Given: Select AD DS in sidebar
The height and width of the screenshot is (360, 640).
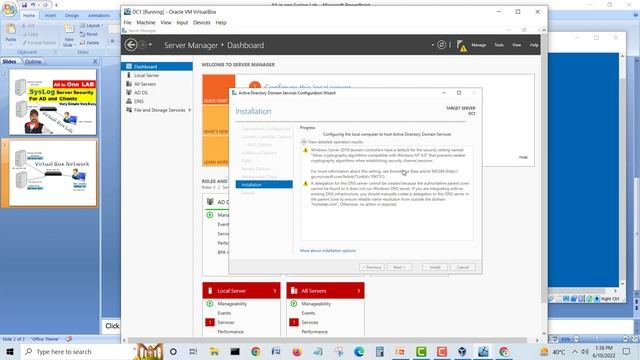Looking at the screenshot, I should 141,93.
